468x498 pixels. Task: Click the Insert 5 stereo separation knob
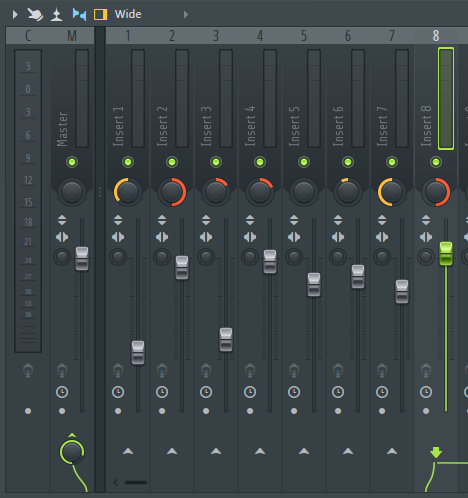click(294, 257)
